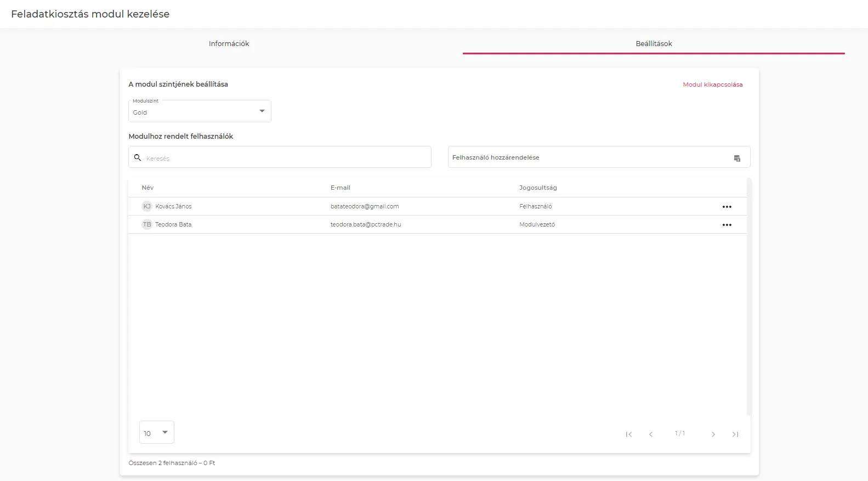The image size is (868, 481).
Task: Jump to last page of users
Action: click(735, 434)
